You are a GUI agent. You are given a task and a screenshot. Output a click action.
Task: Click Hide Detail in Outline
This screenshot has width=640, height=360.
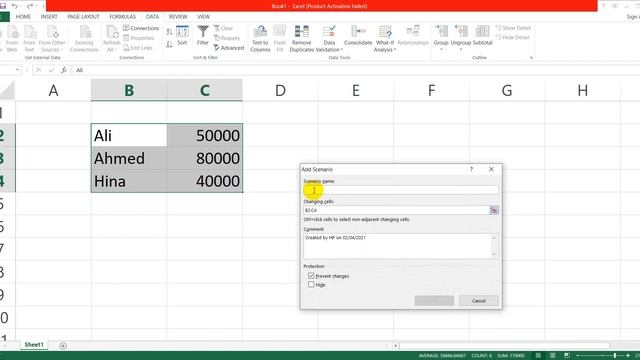pos(512,37)
